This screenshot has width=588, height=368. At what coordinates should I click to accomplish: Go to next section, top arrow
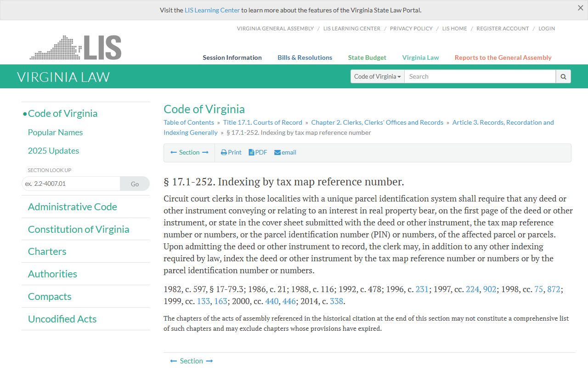point(205,152)
